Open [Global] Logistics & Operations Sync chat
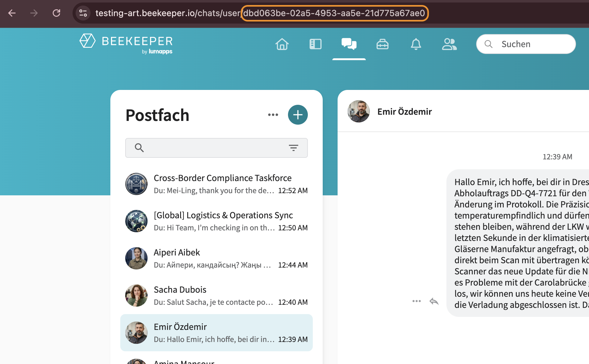This screenshot has width=589, height=364. click(x=216, y=221)
